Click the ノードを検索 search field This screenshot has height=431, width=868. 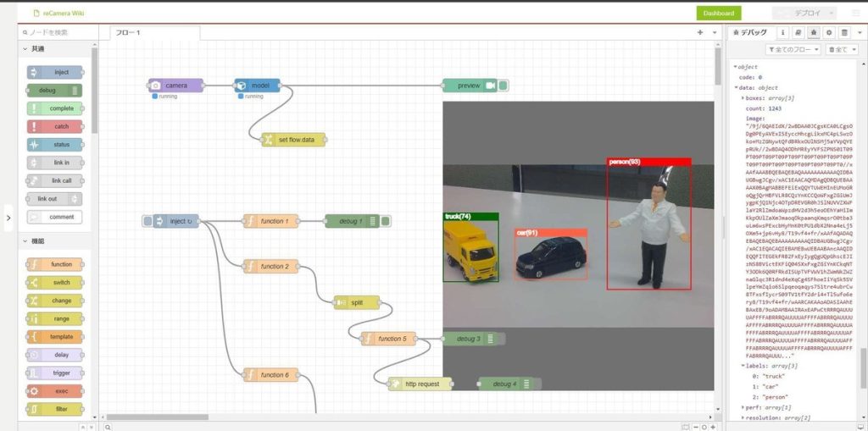point(58,33)
